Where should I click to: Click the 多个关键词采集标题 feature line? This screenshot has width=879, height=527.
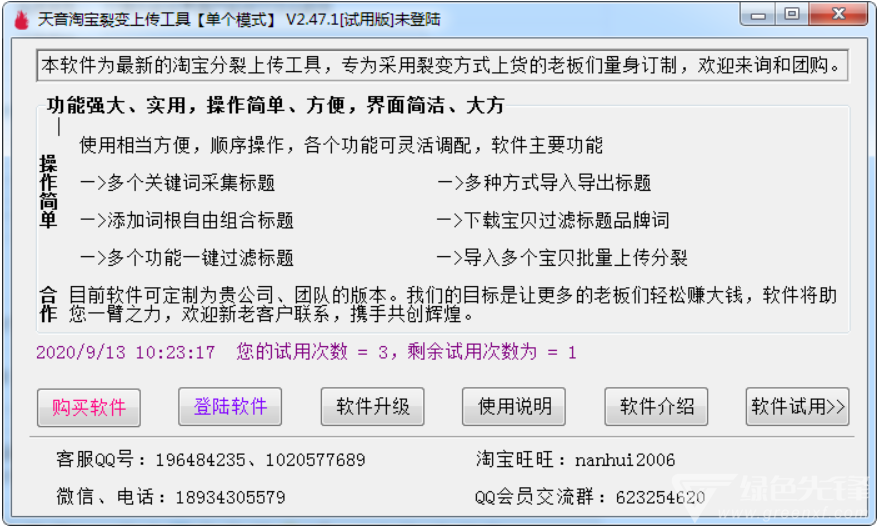click(x=177, y=183)
